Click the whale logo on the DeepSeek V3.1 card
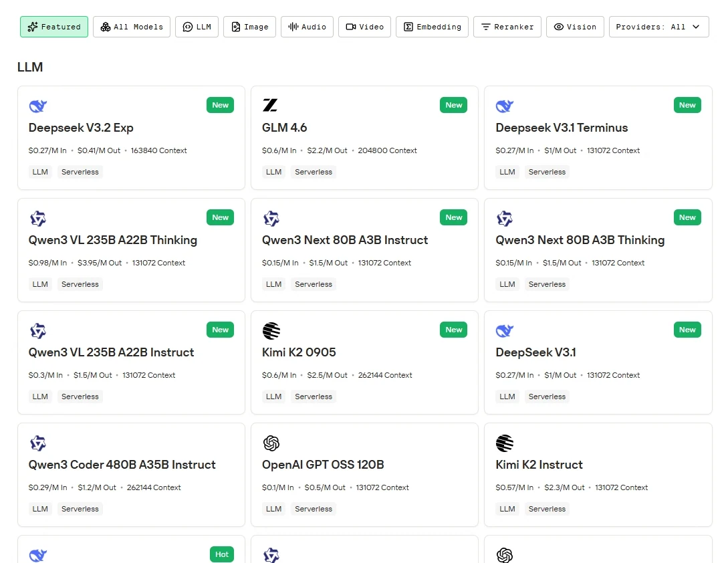This screenshot has height=563, width=728. (505, 331)
